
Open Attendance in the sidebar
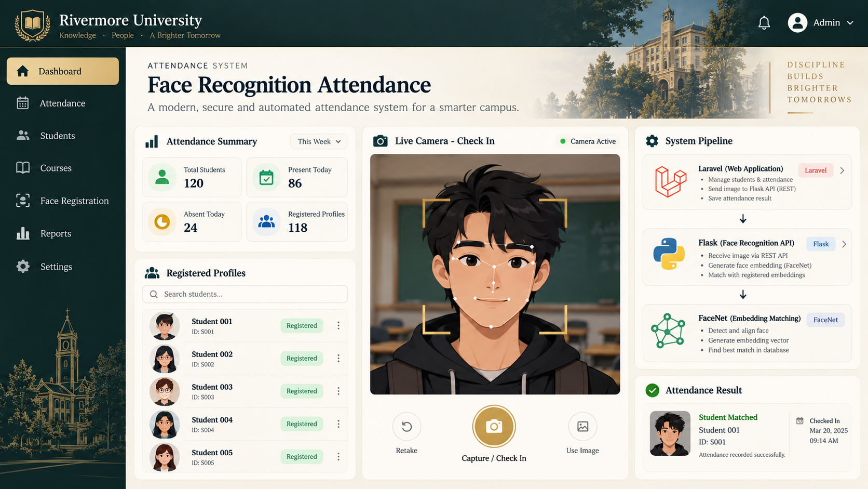(63, 103)
